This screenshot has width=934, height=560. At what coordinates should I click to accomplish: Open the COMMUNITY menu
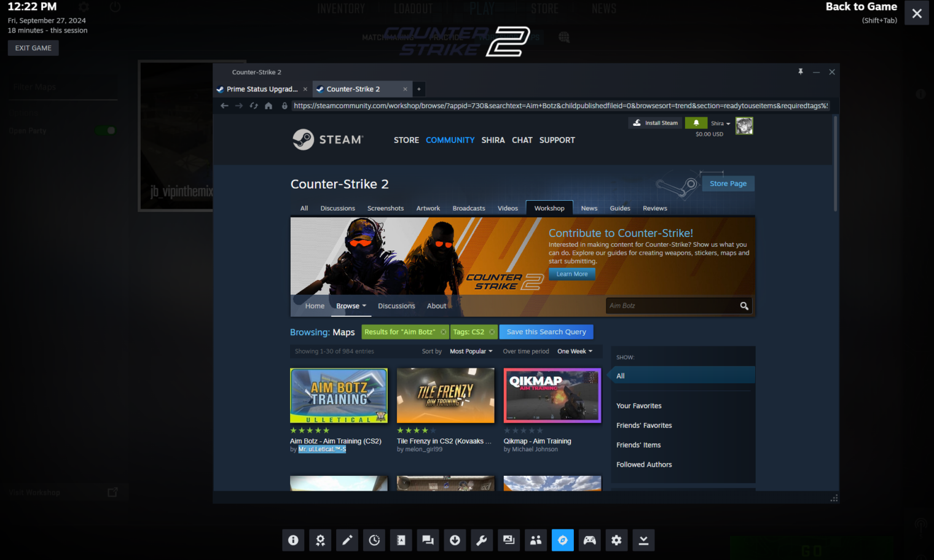(x=450, y=140)
